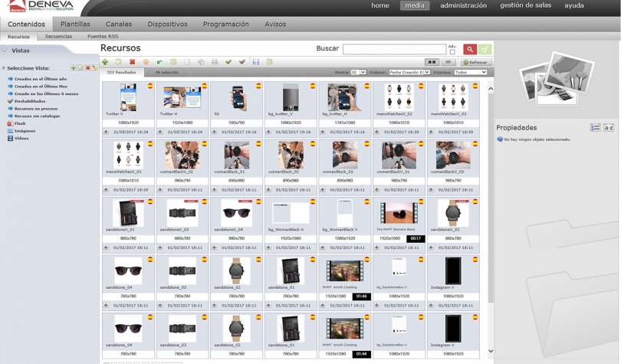This screenshot has height=364, width=621.
Task: Open the Ordenar Fecha Creación dropdown
Action: [409, 72]
